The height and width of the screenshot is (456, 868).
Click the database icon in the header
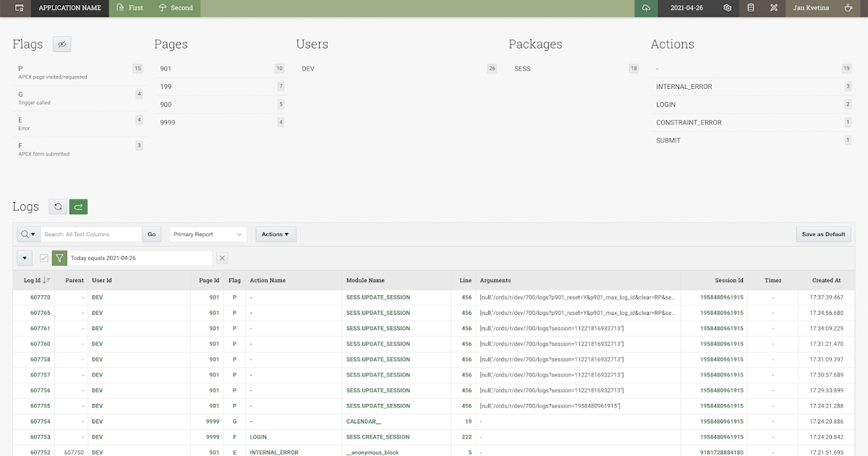[750, 8]
